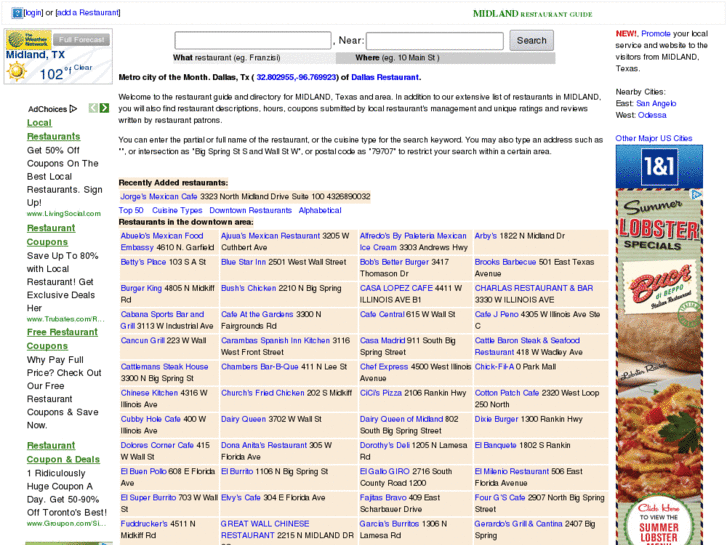Open the Odessa nearby city link
This screenshot has height=545, width=727.
click(652, 115)
